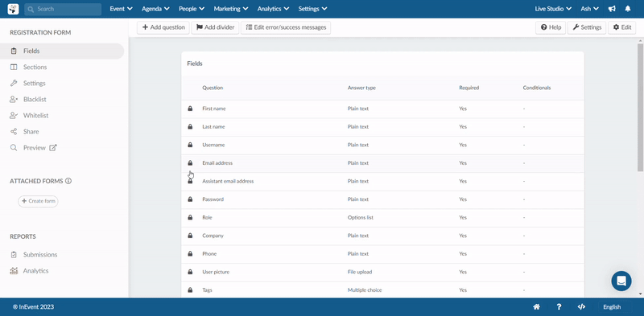Image resolution: width=644 pixels, height=316 pixels.
Task: Click the megaphone announcements icon
Action: 612,9
